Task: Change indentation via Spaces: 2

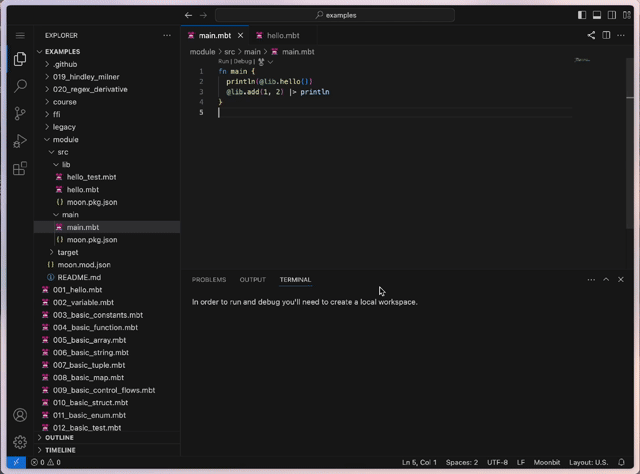Action: click(462, 462)
